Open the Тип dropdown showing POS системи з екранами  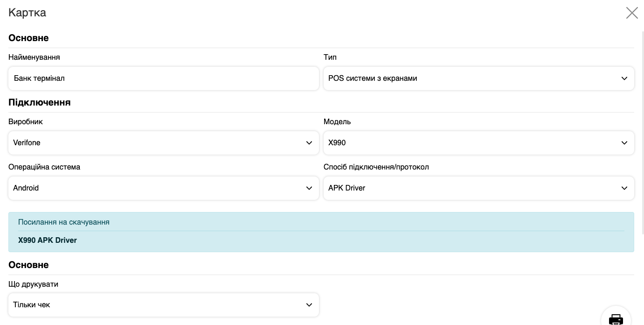click(x=466, y=78)
